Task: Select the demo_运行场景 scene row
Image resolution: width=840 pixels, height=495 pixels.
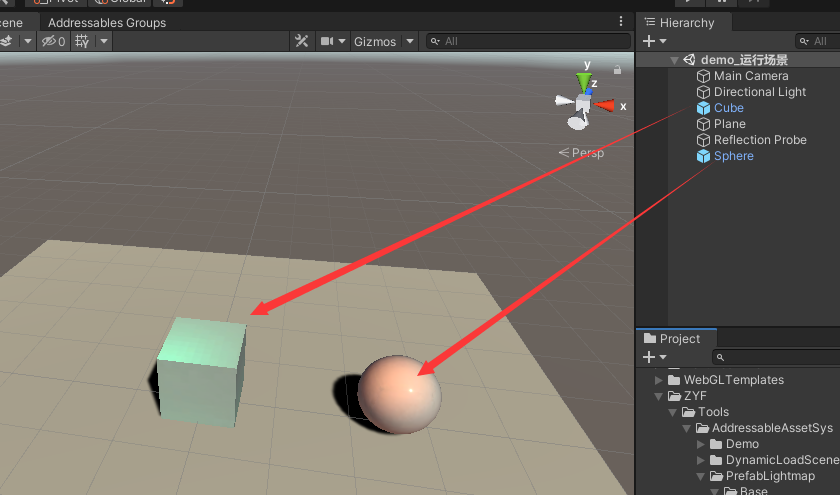Action: pyautogui.click(x=738, y=60)
